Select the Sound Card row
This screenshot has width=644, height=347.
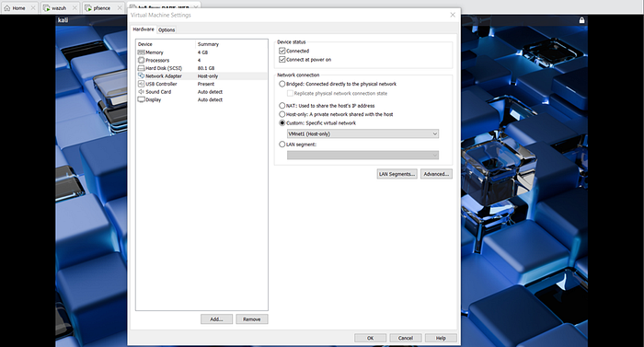click(201, 92)
